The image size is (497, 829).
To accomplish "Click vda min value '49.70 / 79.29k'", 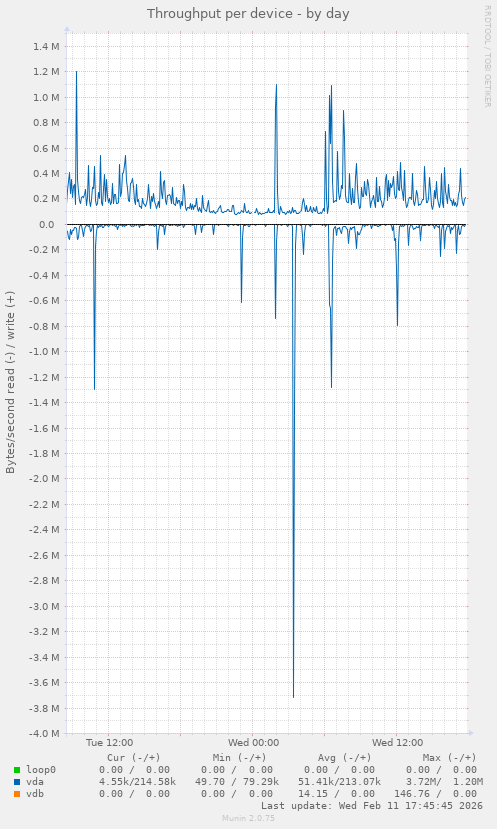I will click(x=237, y=782).
